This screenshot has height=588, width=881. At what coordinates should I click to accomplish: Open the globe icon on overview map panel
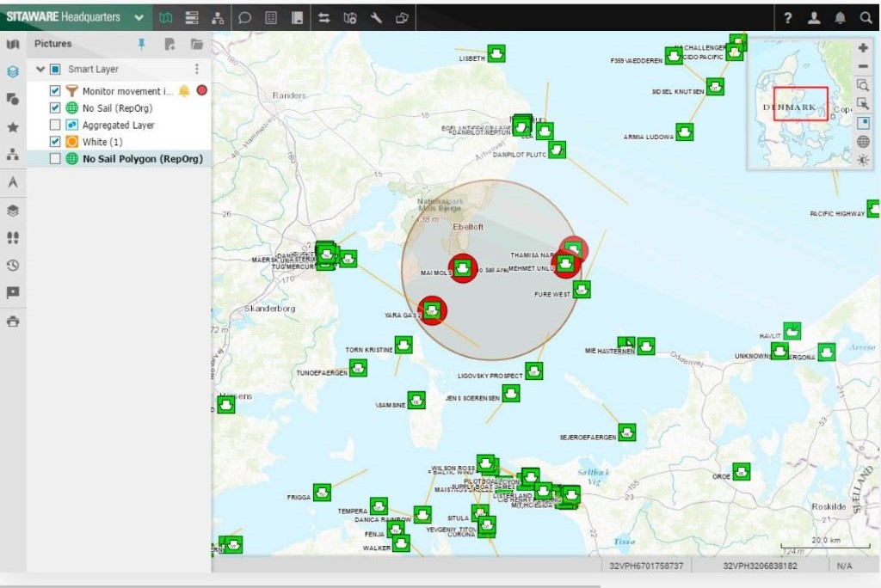(x=864, y=140)
